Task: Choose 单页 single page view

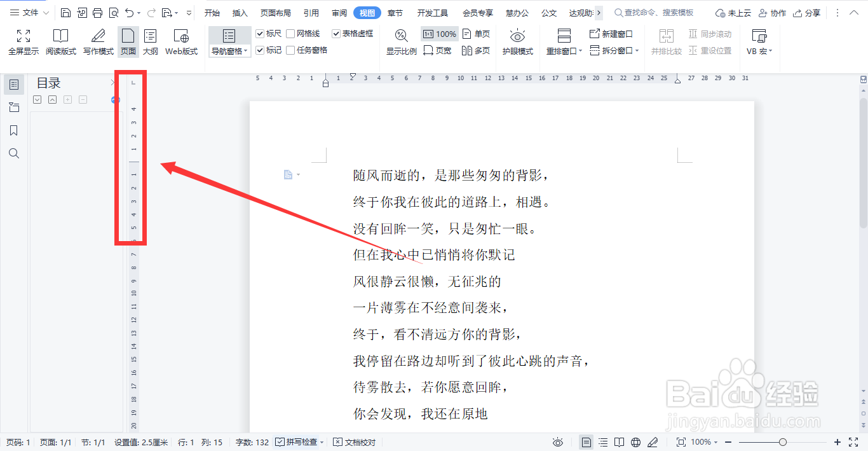Action: tap(476, 34)
